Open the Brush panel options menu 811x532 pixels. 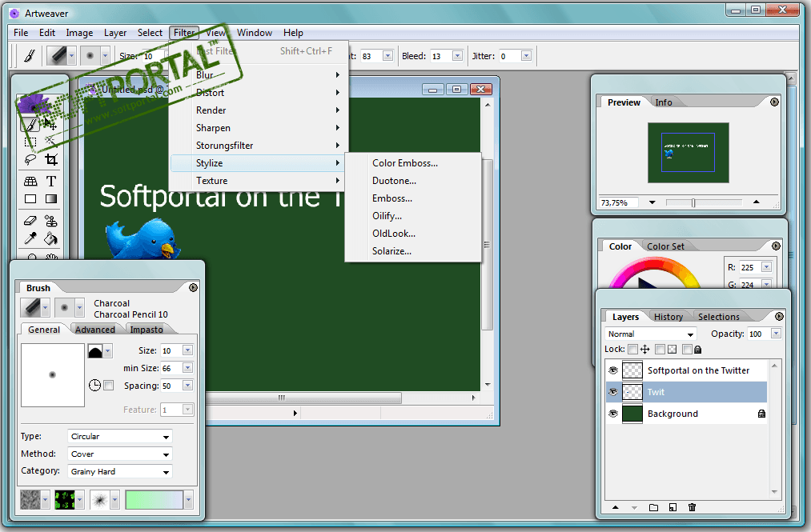[x=194, y=287]
